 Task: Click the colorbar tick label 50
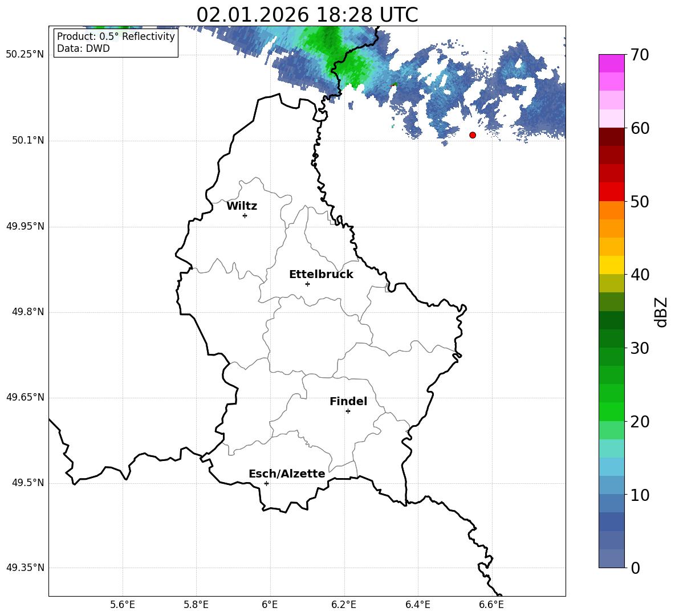tap(640, 201)
